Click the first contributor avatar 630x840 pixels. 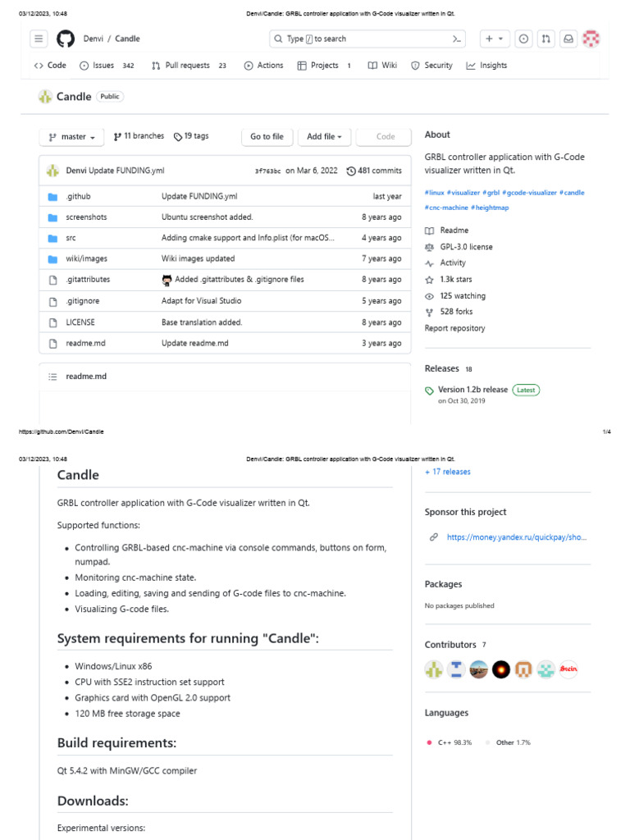(x=434, y=669)
